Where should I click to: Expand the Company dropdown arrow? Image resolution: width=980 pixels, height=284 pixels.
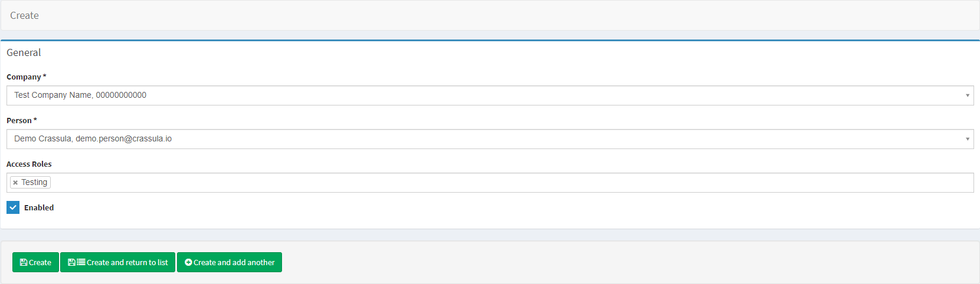(x=967, y=95)
